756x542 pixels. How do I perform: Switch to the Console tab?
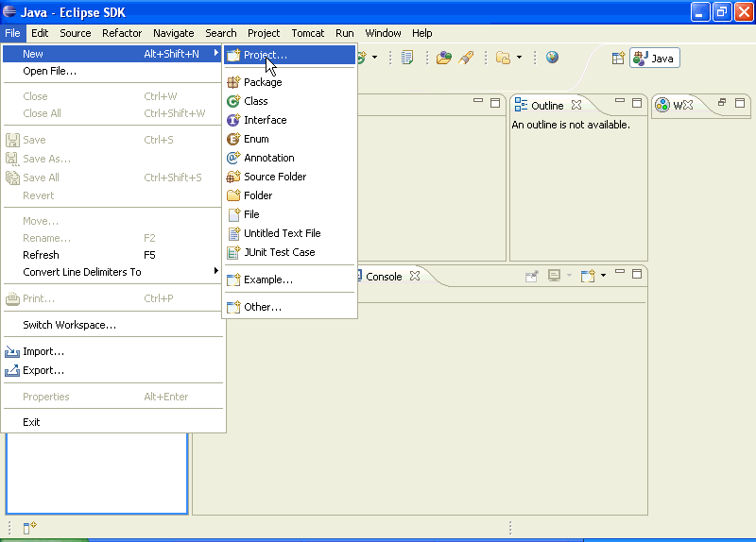click(x=384, y=277)
